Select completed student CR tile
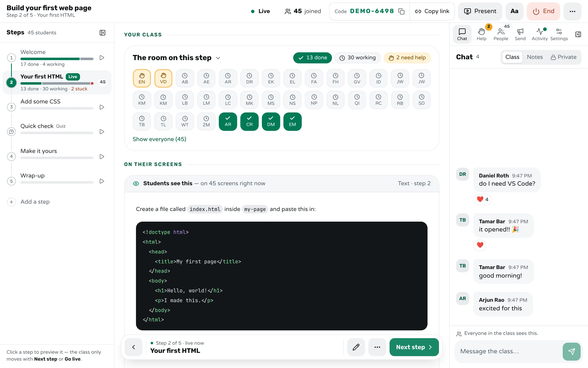The width and height of the screenshot is (588, 368). tap(249, 121)
